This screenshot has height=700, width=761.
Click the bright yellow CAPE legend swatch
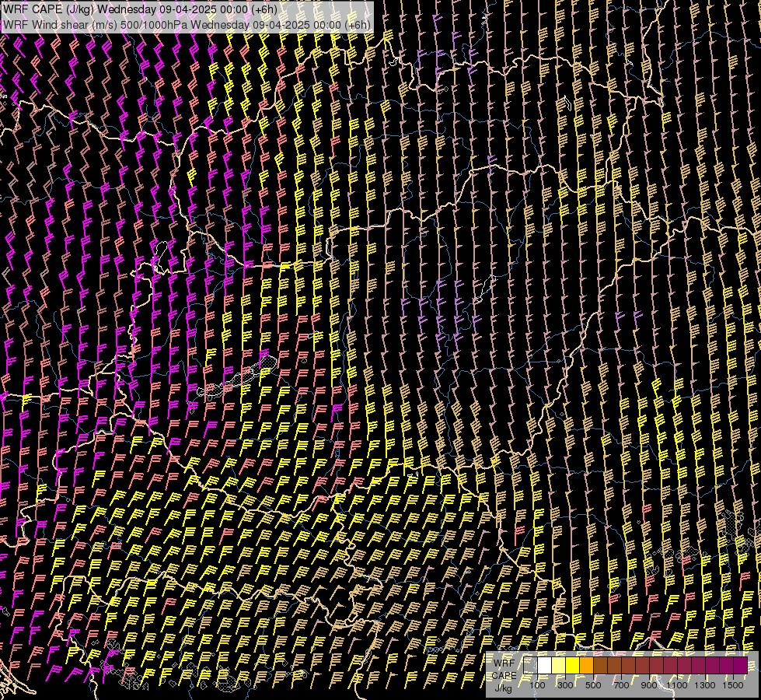coord(573,666)
